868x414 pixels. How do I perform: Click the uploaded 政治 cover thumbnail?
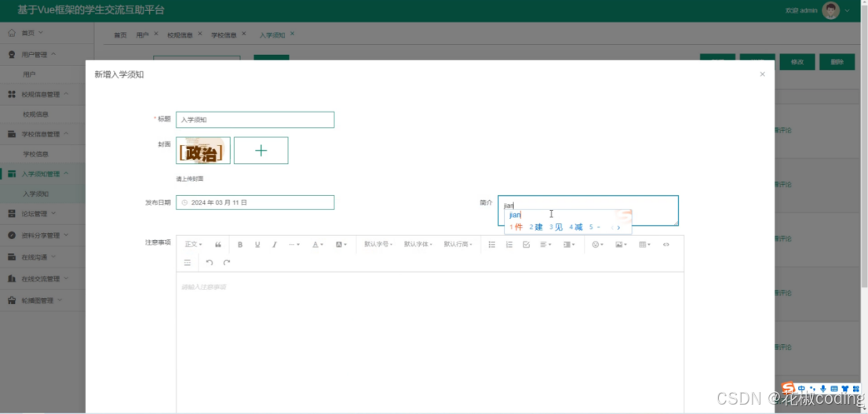click(203, 151)
